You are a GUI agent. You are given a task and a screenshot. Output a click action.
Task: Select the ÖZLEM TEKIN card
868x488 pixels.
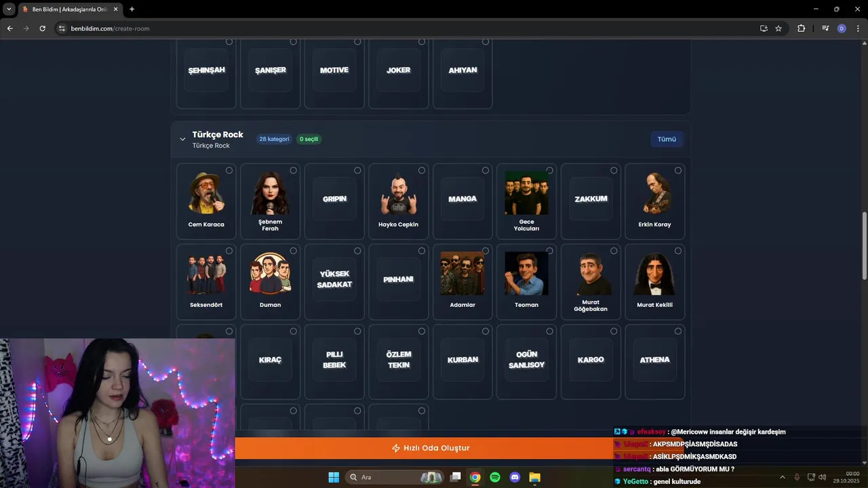(x=398, y=362)
